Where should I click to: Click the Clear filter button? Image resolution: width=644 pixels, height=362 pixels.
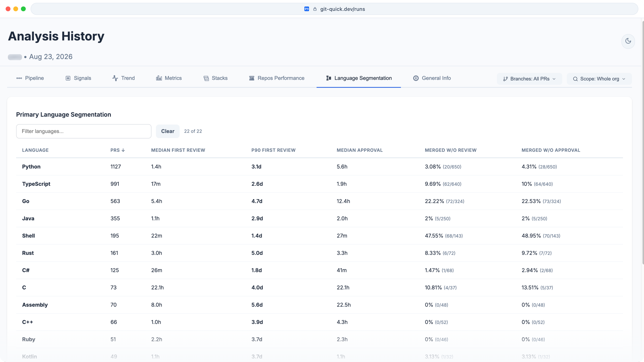(168, 131)
